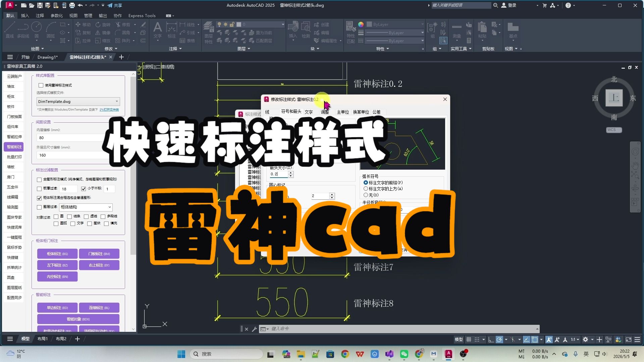This screenshot has height=362, width=644.
Task: Open 批量打印 in toolbox sidebar
Action: [x=14, y=157]
